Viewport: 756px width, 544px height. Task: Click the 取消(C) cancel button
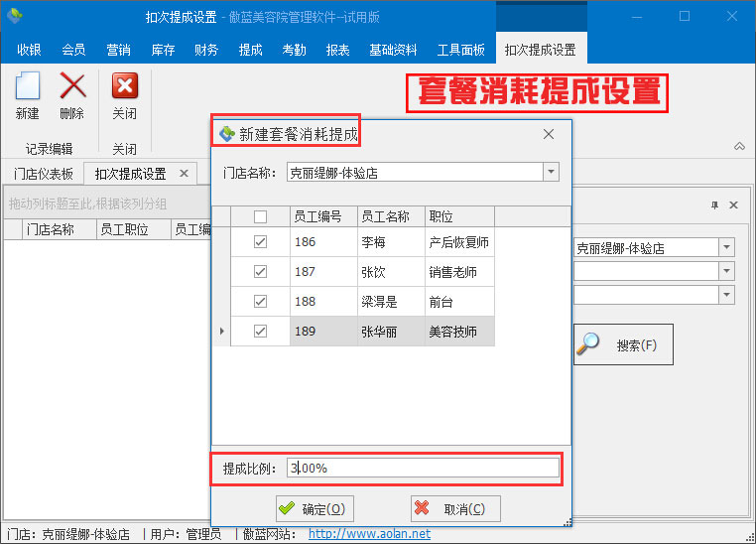click(454, 509)
